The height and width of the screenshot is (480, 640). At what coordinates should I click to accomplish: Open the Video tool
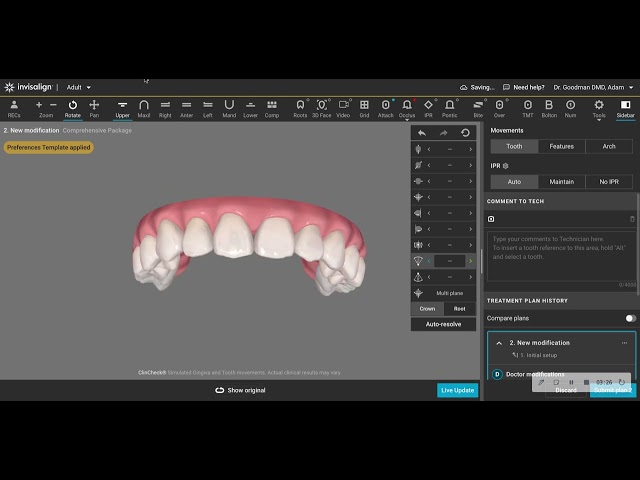pos(343,109)
